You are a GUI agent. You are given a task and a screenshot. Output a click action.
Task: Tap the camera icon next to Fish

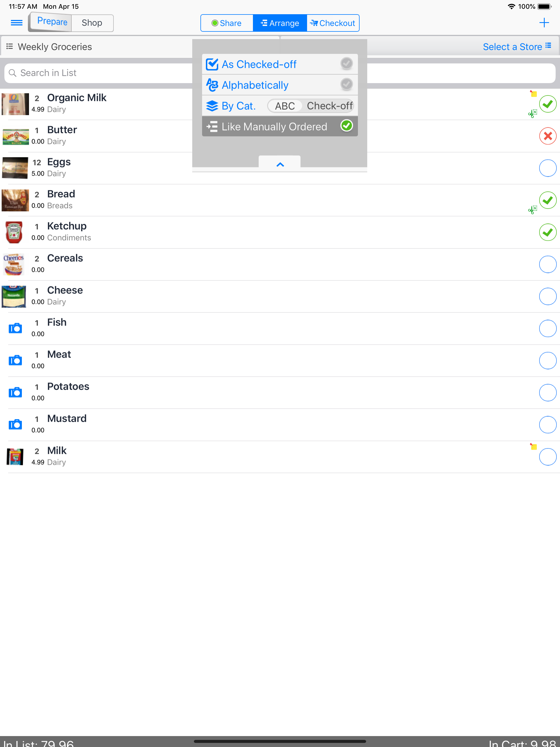15,328
